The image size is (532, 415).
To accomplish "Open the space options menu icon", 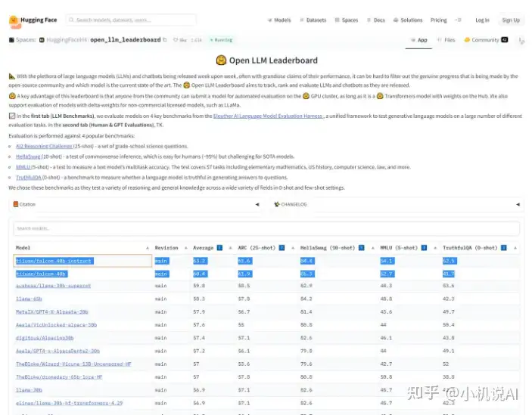I will click(x=521, y=40).
